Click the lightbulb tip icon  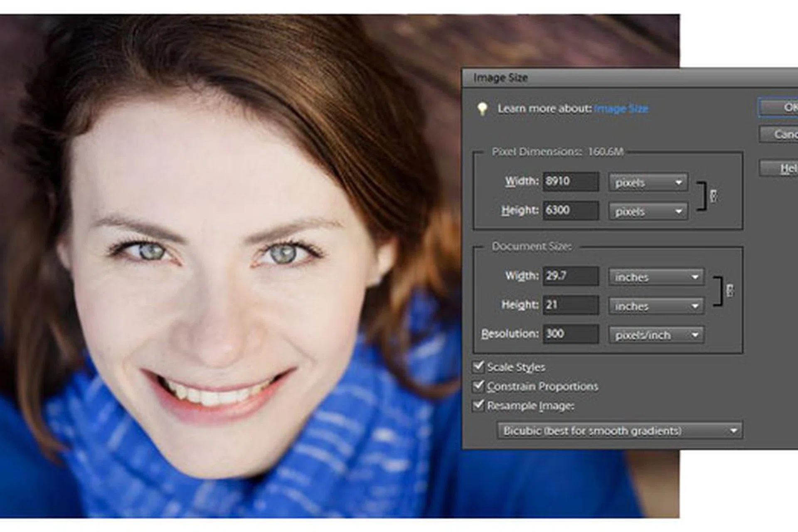tap(482, 109)
